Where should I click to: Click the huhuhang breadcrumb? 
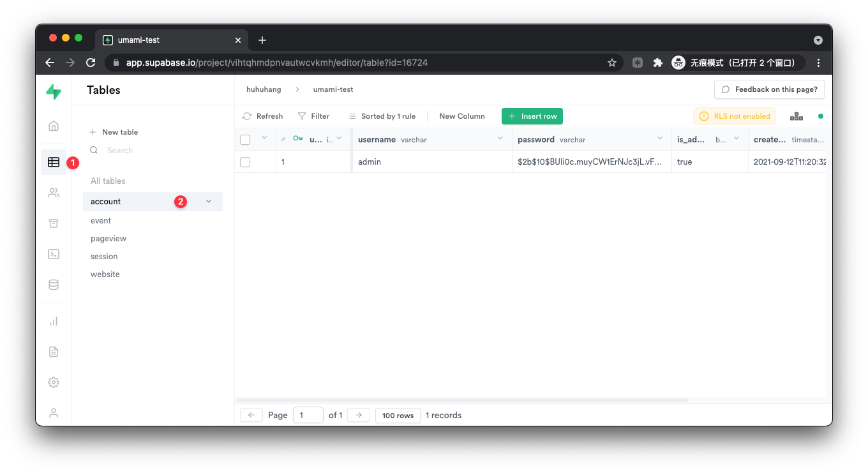point(264,89)
